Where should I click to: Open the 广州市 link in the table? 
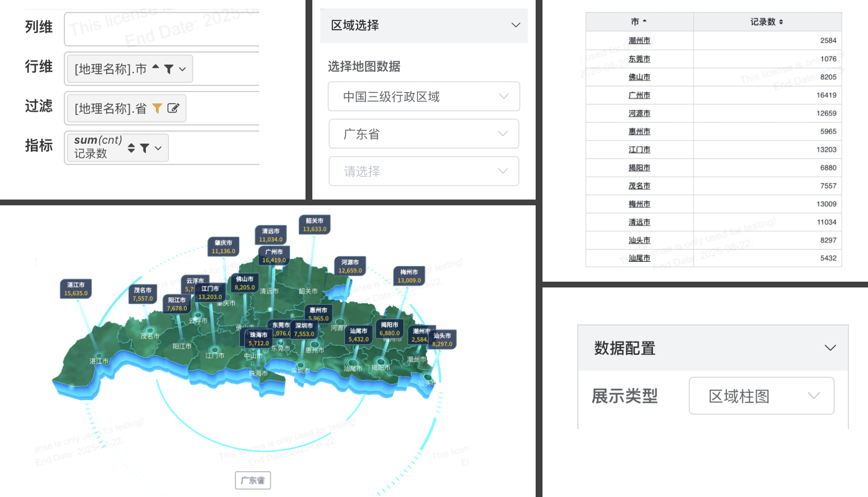(639, 95)
